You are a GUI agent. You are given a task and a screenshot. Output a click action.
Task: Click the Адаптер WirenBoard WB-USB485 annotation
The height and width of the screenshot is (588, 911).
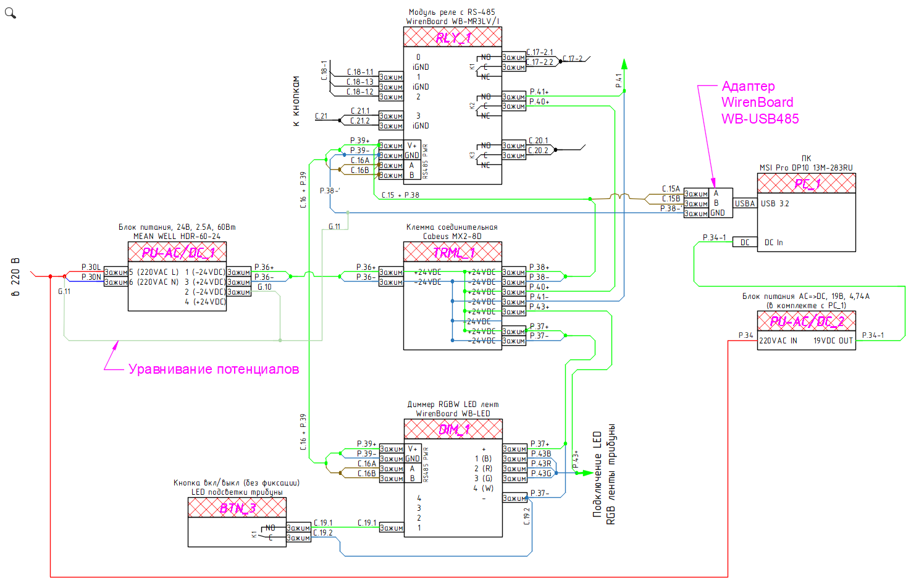tap(760, 103)
